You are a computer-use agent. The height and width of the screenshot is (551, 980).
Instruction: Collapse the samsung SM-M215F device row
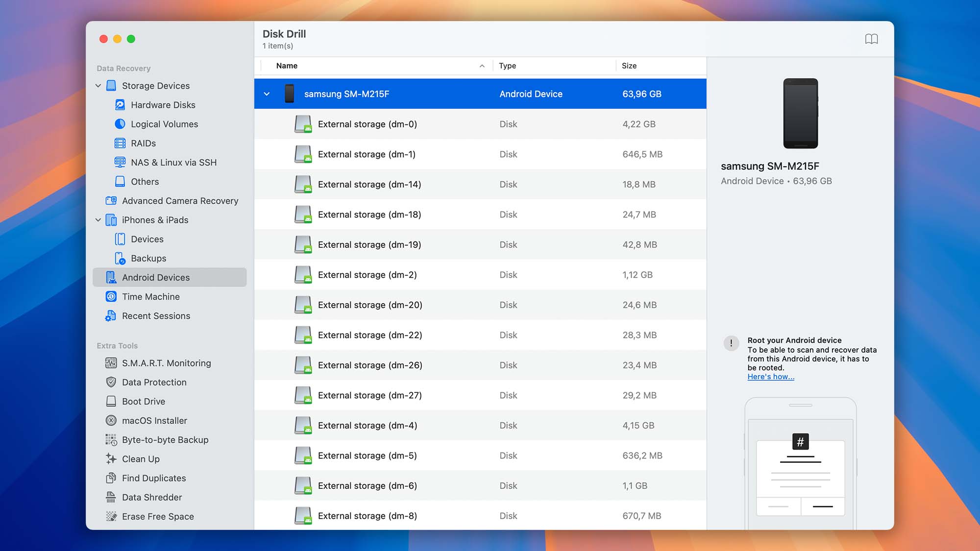267,94
